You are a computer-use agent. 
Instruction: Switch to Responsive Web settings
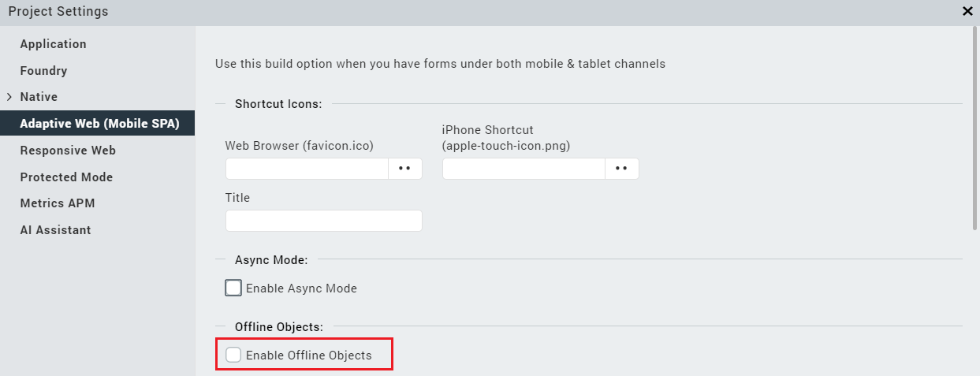68,151
